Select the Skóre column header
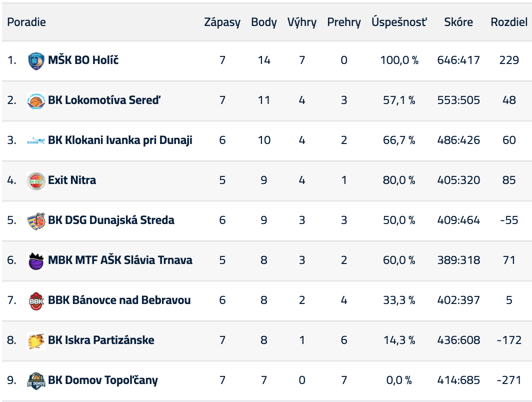The width and height of the screenshot is (532, 402). 458,22
